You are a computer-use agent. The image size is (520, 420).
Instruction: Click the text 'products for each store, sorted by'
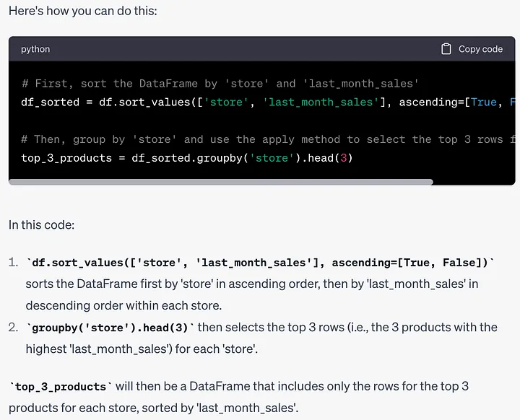(101, 408)
